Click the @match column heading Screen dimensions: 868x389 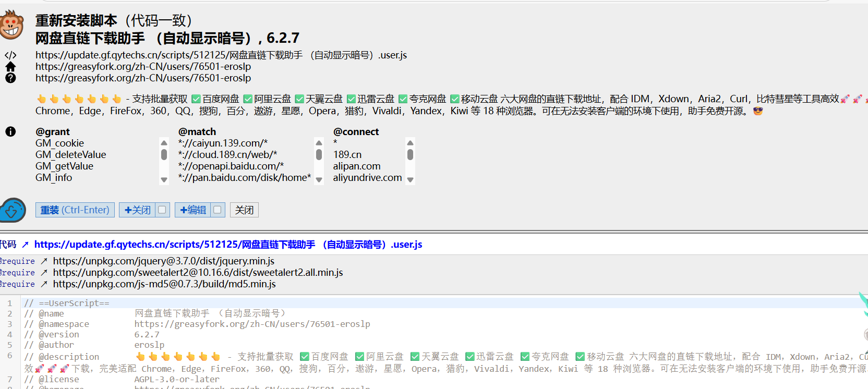[197, 131]
